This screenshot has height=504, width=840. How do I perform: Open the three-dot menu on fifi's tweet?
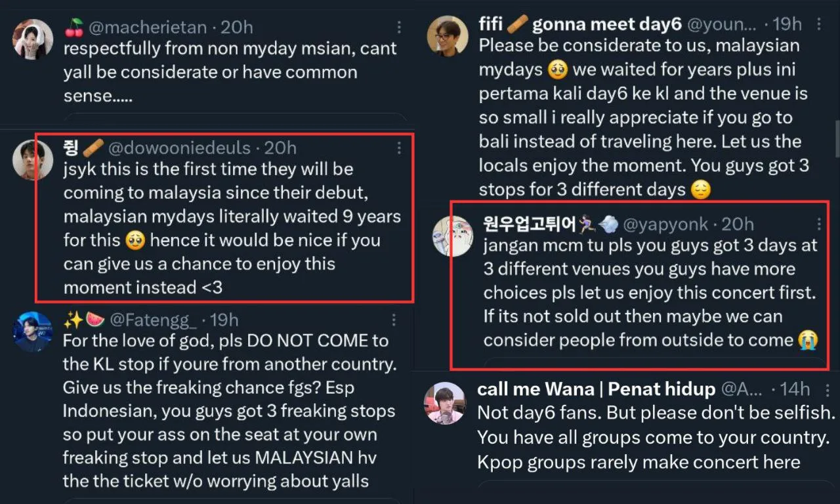point(819,25)
